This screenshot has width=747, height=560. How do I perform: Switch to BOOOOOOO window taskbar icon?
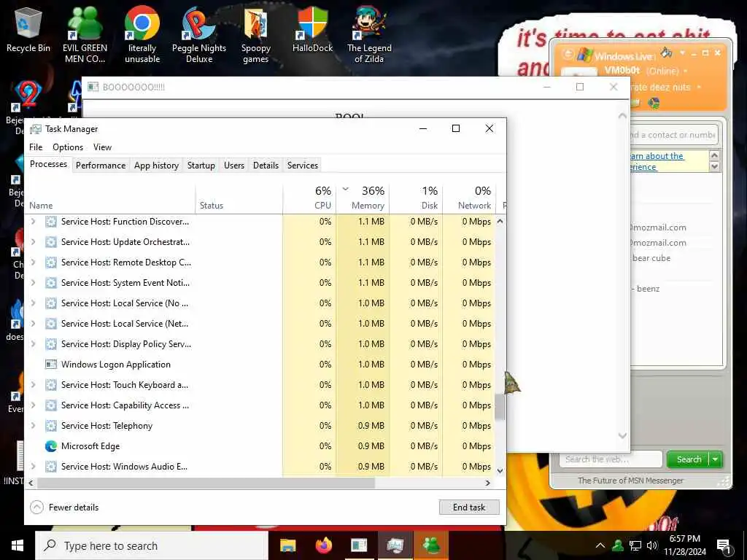(x=359, y=545)
